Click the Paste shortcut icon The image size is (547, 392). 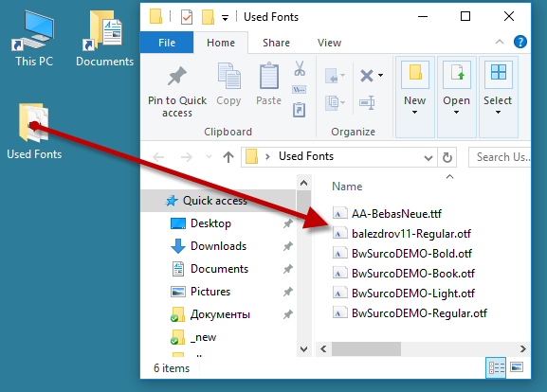pos(300,110)
